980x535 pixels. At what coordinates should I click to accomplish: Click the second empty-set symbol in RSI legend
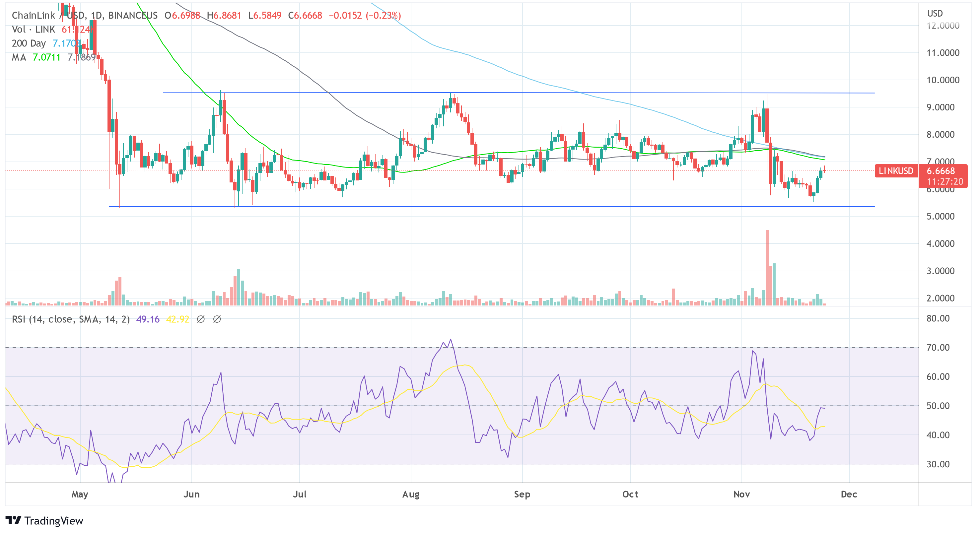click(x=217, y=319)
